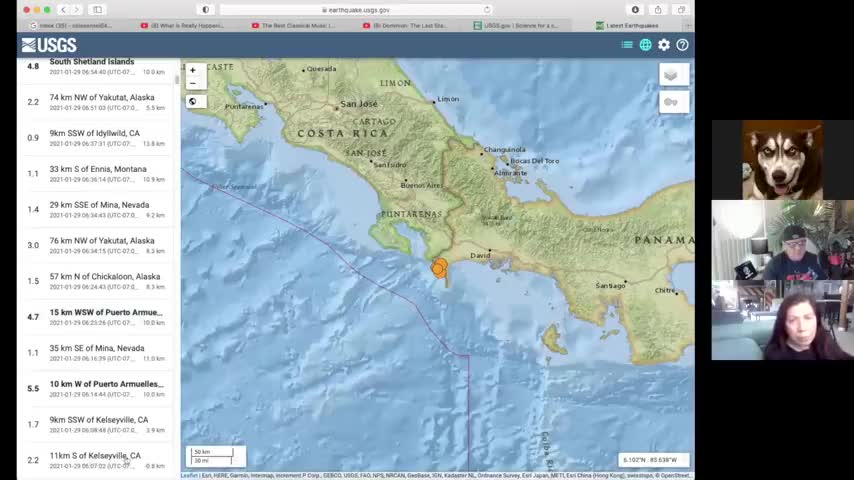Open the map layers control
Viewport: 854px width, 480px height.
[674, 75]
